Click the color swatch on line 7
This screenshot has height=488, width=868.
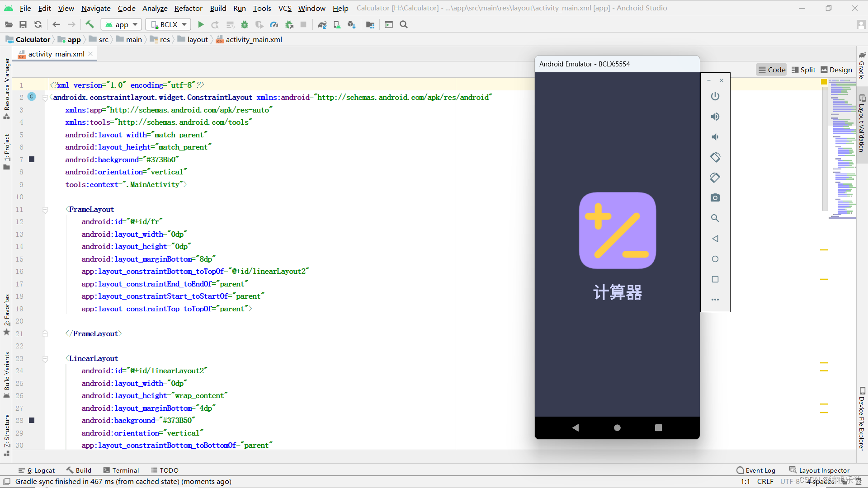pyautogui.click(x=32, y=160)
